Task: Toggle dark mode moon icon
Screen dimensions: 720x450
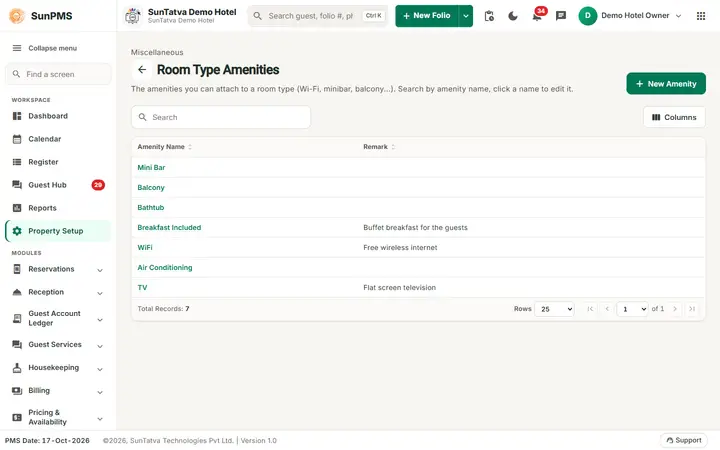Action: (513, 16)
